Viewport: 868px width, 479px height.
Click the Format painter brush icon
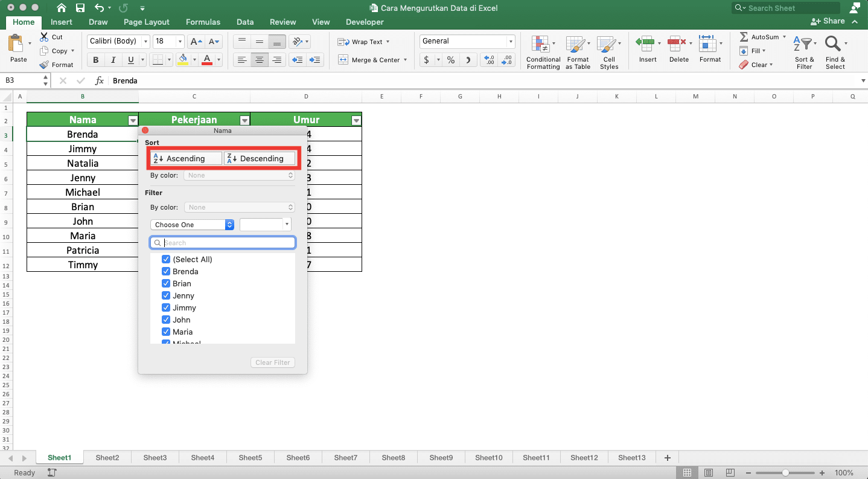click(44, 65)
